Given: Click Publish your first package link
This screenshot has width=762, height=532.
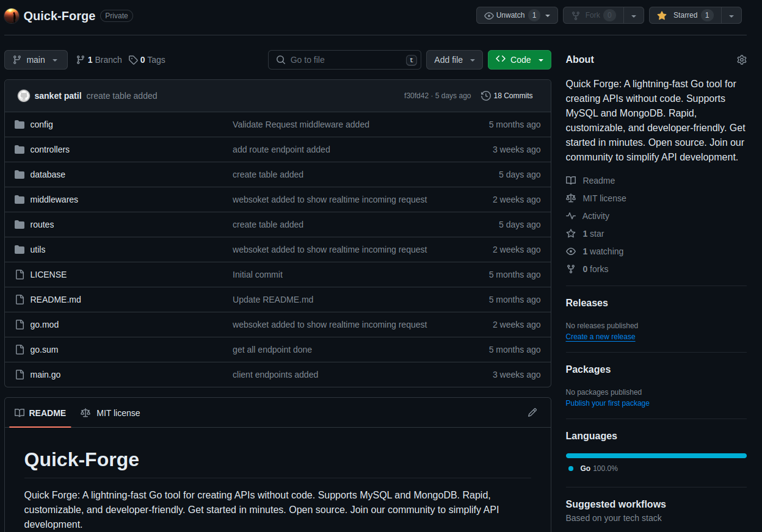Looking at the screenshot, I should 607,403.
